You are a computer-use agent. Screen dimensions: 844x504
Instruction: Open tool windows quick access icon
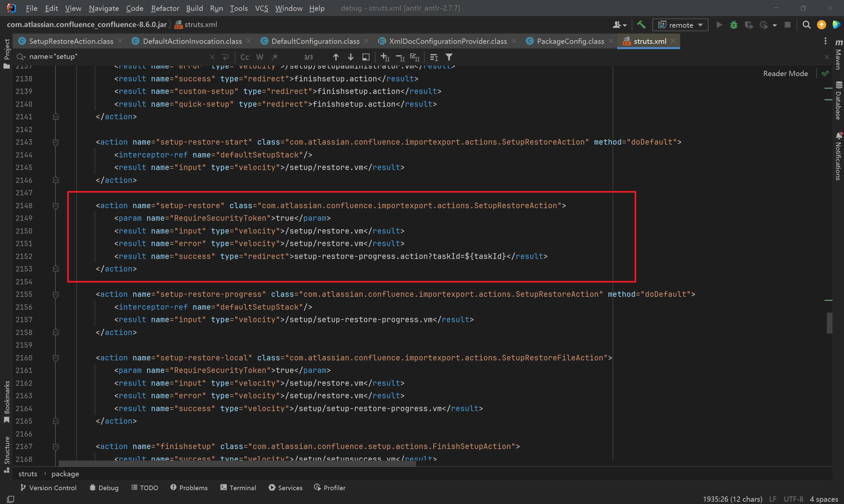pos(11,499)
